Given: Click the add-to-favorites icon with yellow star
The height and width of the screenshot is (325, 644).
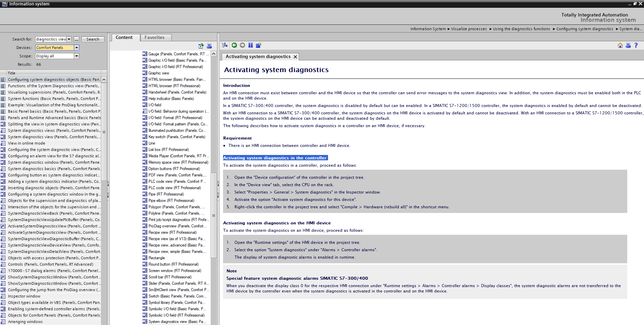Looking at the screenshot, I should [259, 45].
